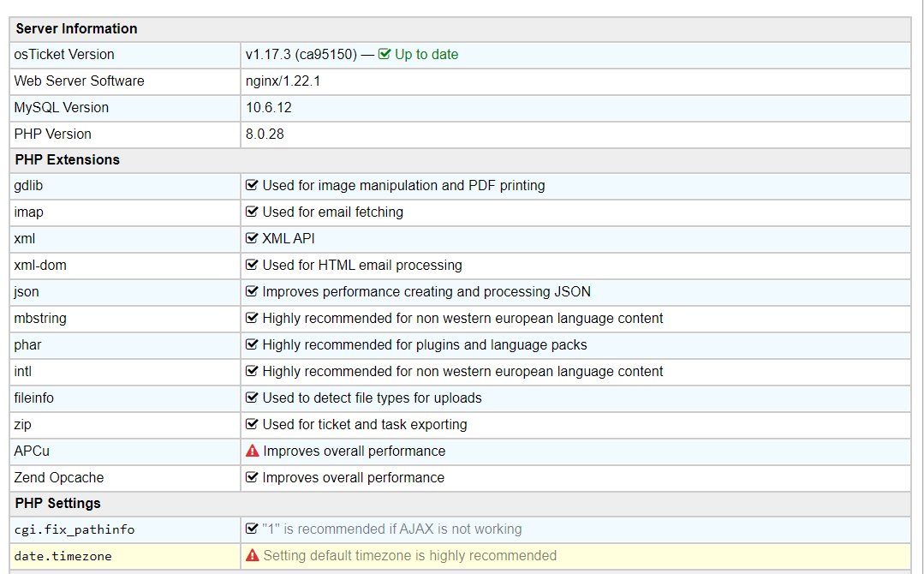Screen dimensions: 924x574
Task: Click the version text v1.17.3 (ca95150)
Action: (x=301, y=54)
